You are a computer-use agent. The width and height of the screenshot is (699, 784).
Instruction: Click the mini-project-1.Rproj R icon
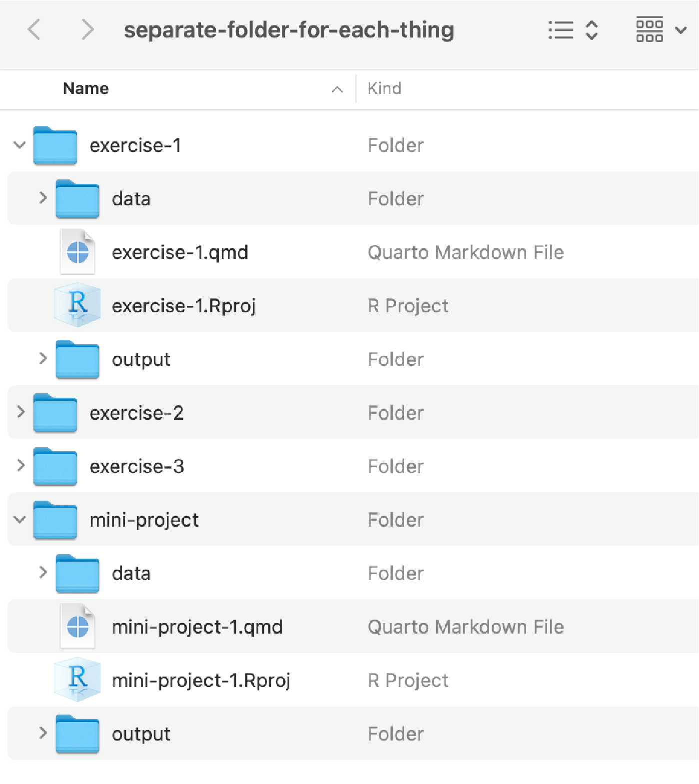pos(77,680)
